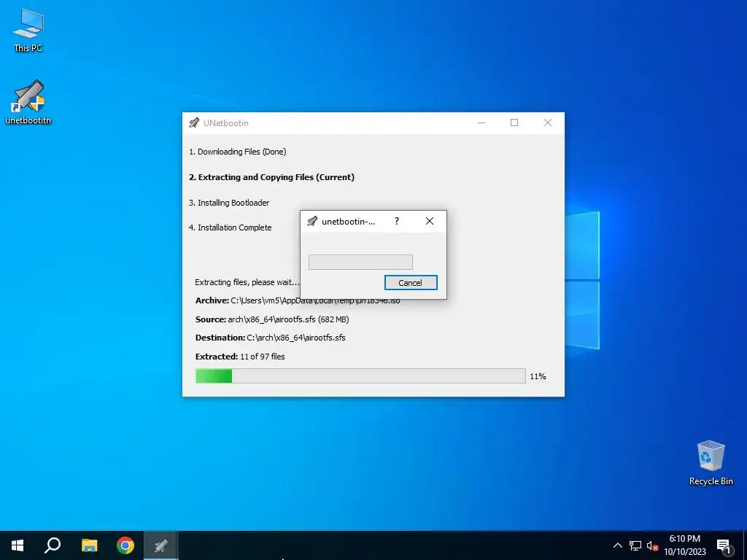Click the 11% percentage label

(538, 376)
